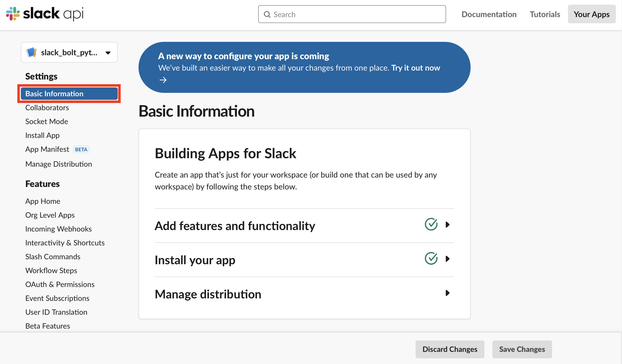Click green checkmark beside Add features and functionality
This screenshot has height=364, width=622.
pos(431,224)
